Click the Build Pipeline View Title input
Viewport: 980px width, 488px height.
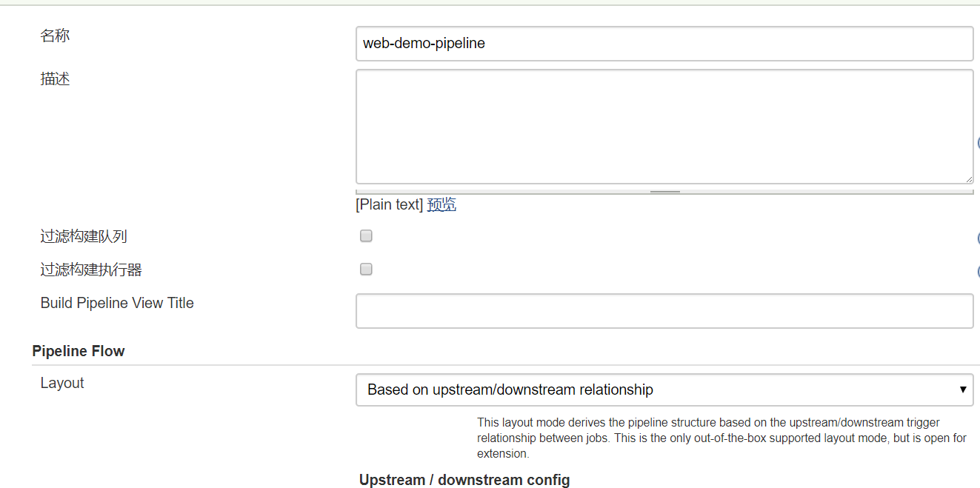pos(664,311)
